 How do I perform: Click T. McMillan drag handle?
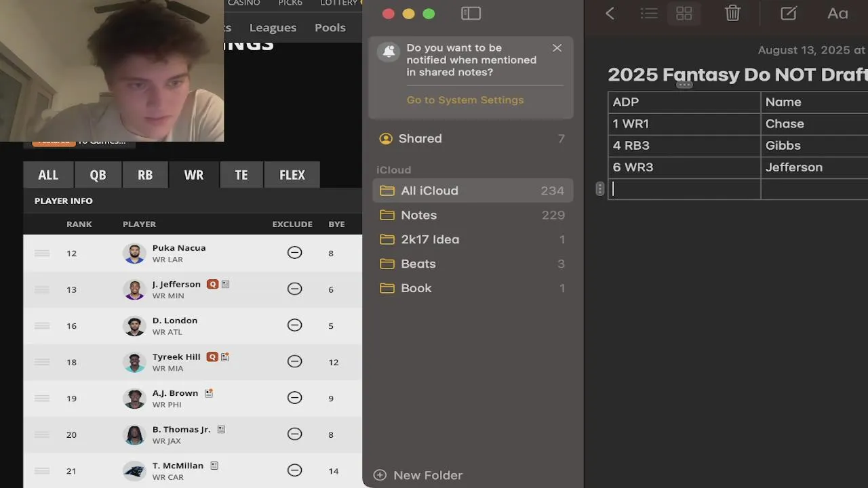(x=42, y=470)
